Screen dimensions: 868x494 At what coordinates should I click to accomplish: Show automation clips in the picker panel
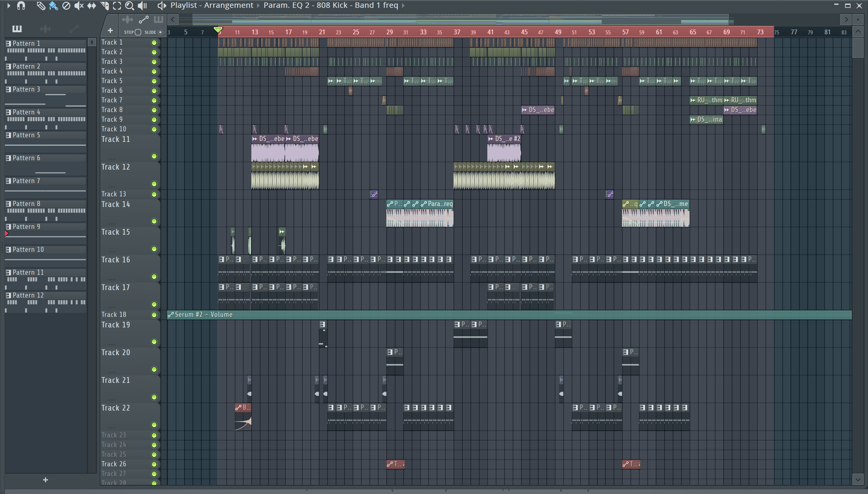tap(74, 29)
